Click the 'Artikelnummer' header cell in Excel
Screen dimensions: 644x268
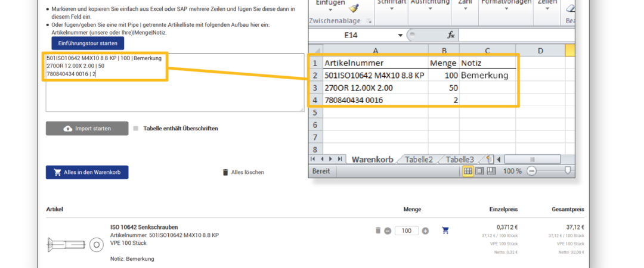click(x=376, y=63)
